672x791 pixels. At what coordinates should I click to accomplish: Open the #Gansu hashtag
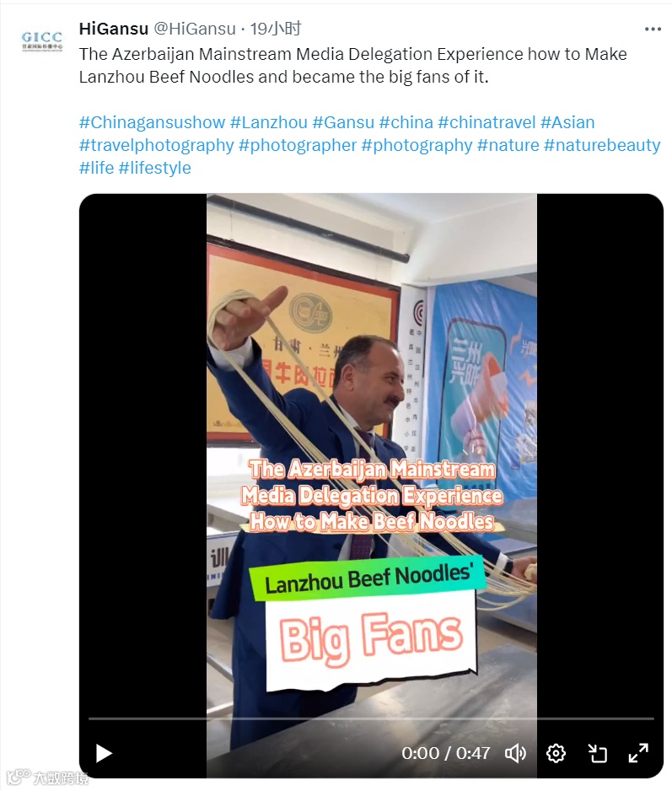coord(343,122)
